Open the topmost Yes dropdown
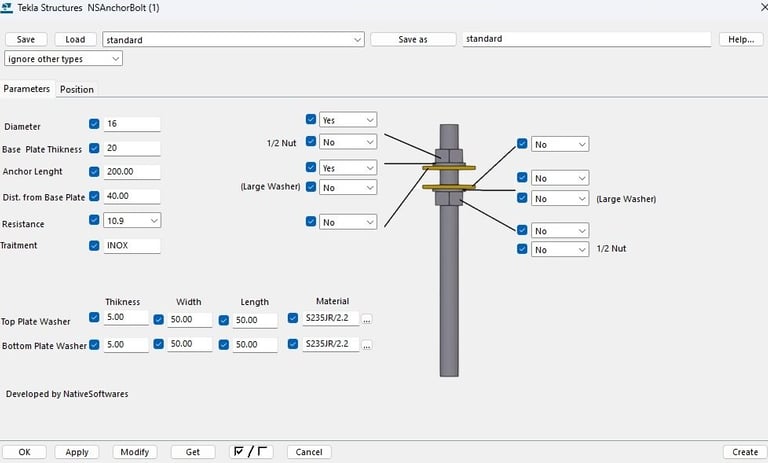The width and height of the screenshot is (768, 463). (x=348, y=120)
